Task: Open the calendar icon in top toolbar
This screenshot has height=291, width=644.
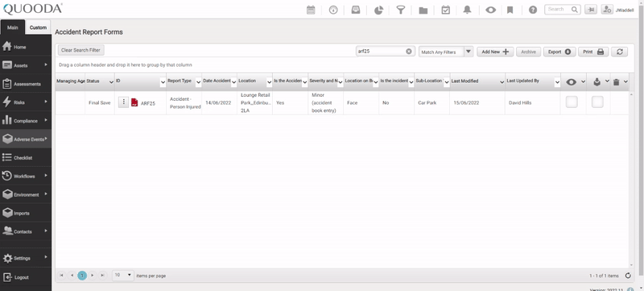Action: tap(311, 10)
